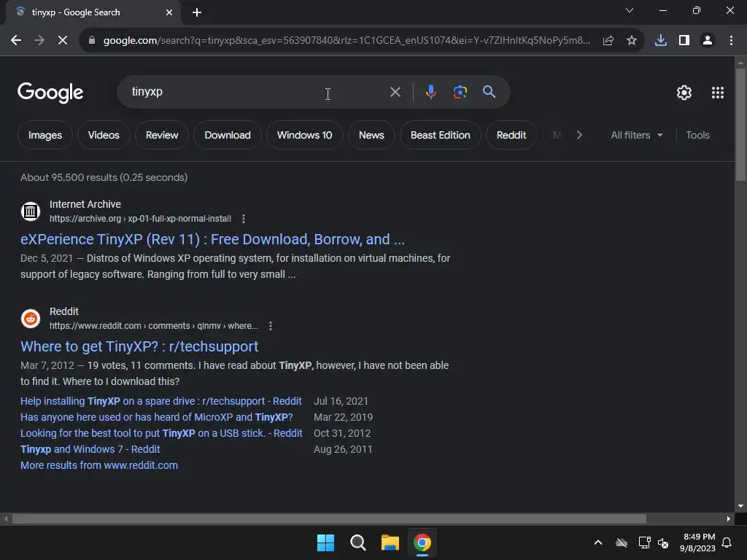Apply the Review filter chip
The height and width of the screenshot is (560, 747).
pyautogui.click(x=162, y=135)
